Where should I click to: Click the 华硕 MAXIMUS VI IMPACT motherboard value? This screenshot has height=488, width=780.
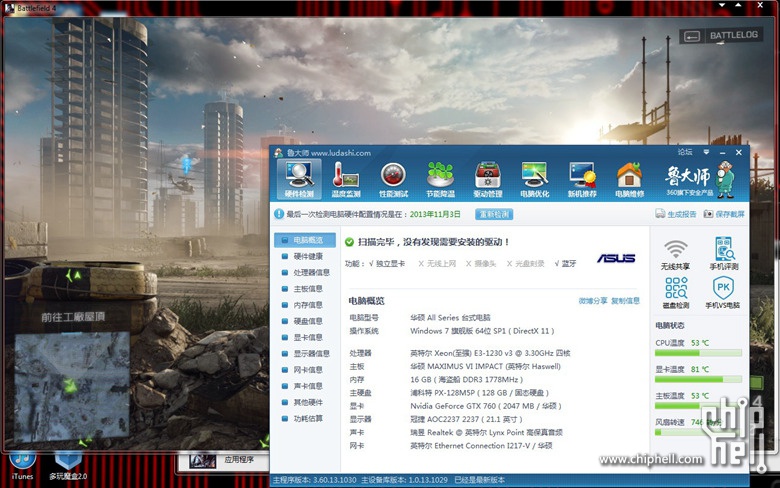(485, 367)
